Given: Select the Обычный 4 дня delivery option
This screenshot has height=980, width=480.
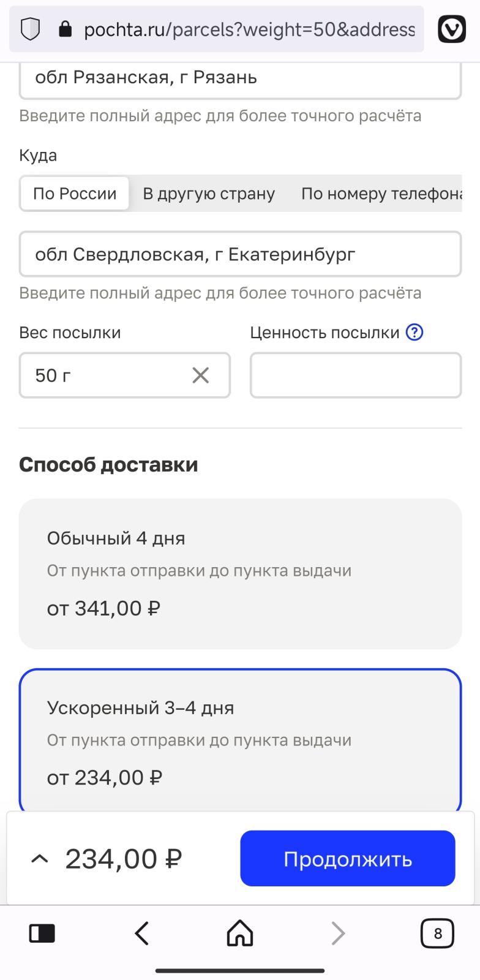Looking at the screenshot, I should pyautogui.click(x=240, y=573).
